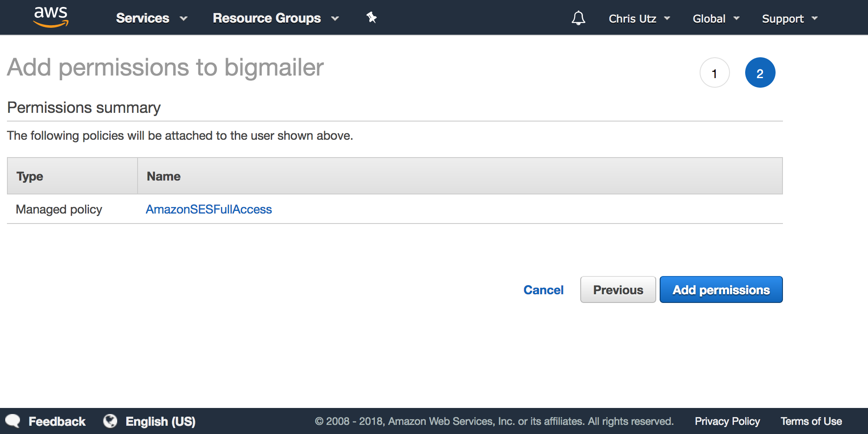The width and height of the screenshot is (868, 434).
Task: Click the AWS logo home icon
Action: click(x=51, y=17)
